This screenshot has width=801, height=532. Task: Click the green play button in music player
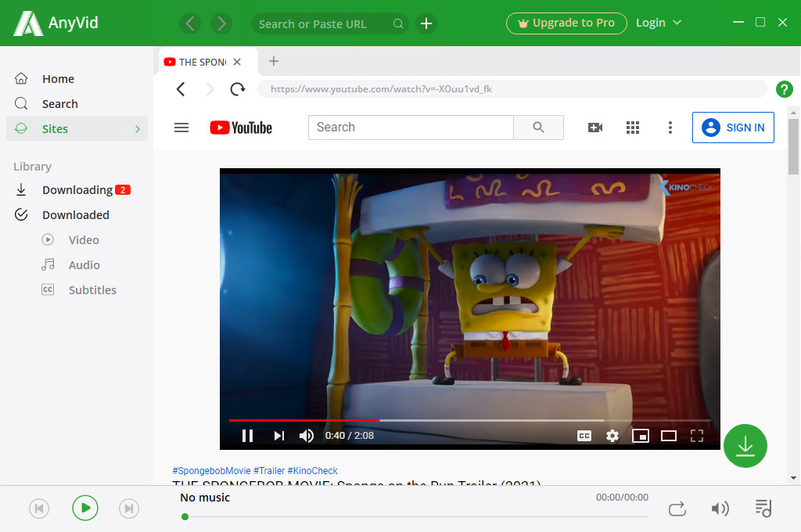(85, 508)
